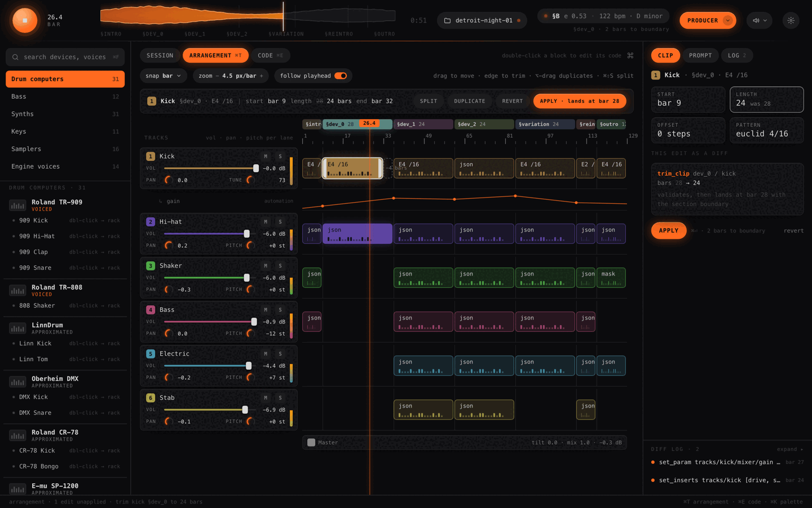Adjust the Kick volume slider handle

click(256, 168)
